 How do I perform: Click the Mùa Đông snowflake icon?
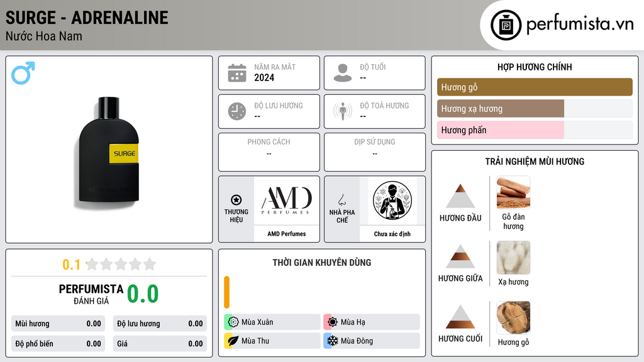(332, 341)
